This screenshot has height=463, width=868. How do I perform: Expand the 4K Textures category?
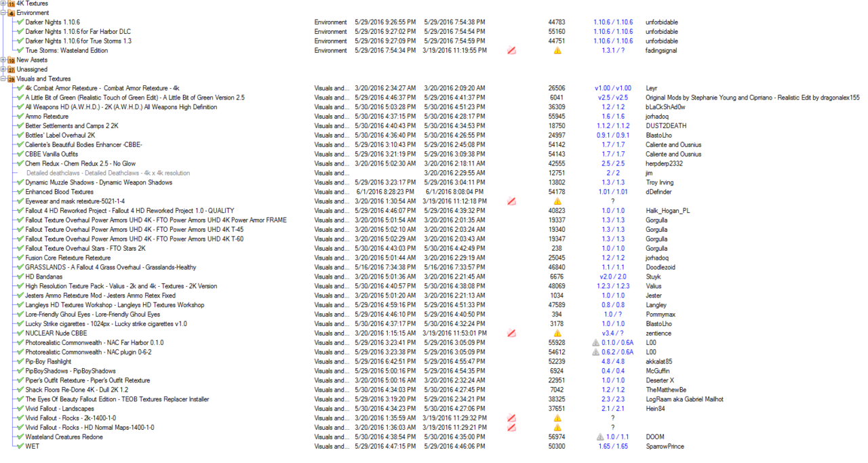pyautogui.click(x=3, y=3)
